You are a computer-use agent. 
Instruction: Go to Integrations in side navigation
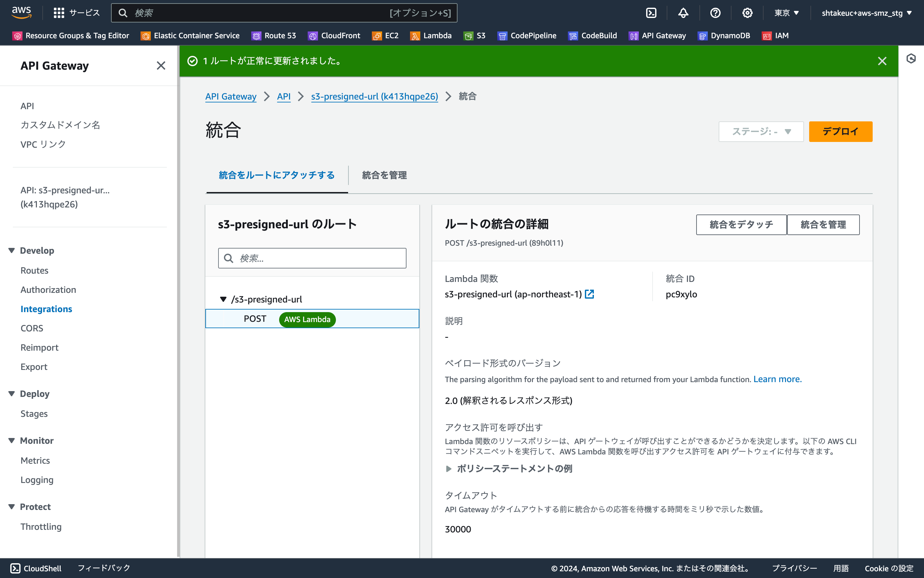pos(46,309)
